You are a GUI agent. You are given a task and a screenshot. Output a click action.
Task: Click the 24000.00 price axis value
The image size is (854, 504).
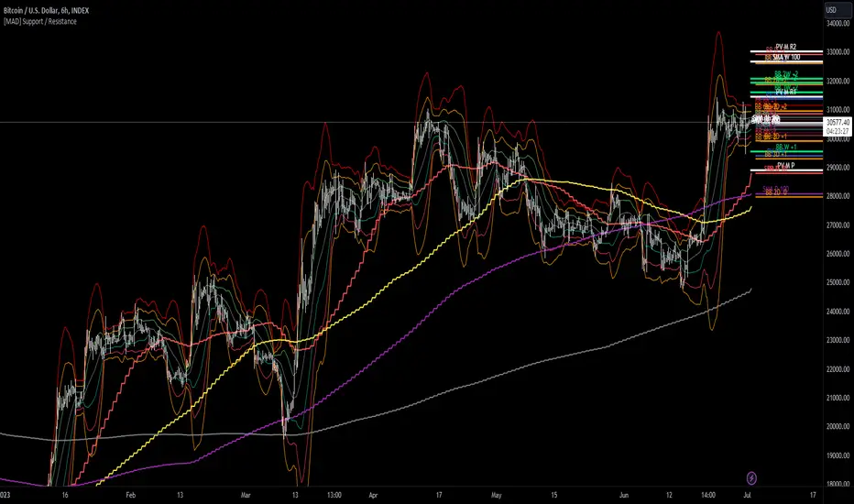pos(838,312)
